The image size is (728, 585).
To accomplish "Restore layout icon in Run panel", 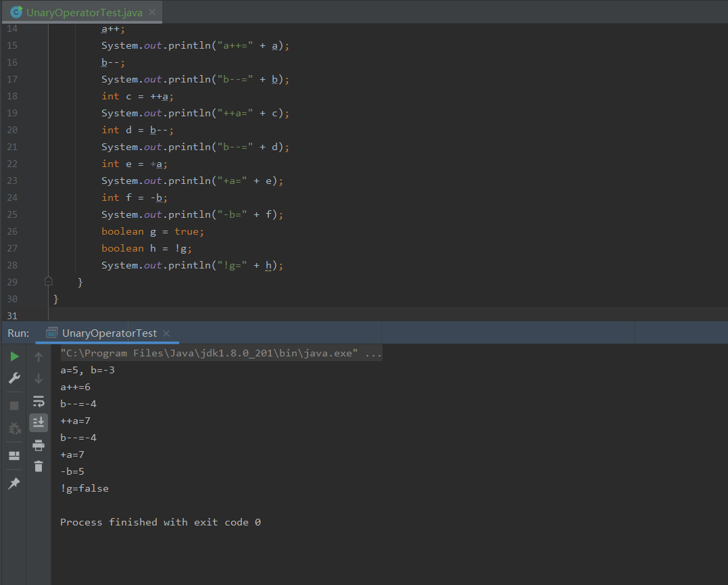I will click(x=14, y=456).
